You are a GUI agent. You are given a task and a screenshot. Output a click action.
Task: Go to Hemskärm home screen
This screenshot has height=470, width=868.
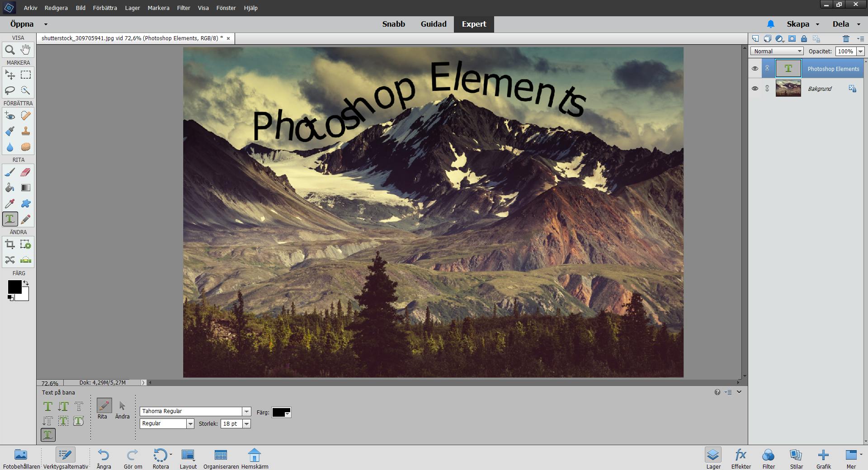[x=255, y=459]
